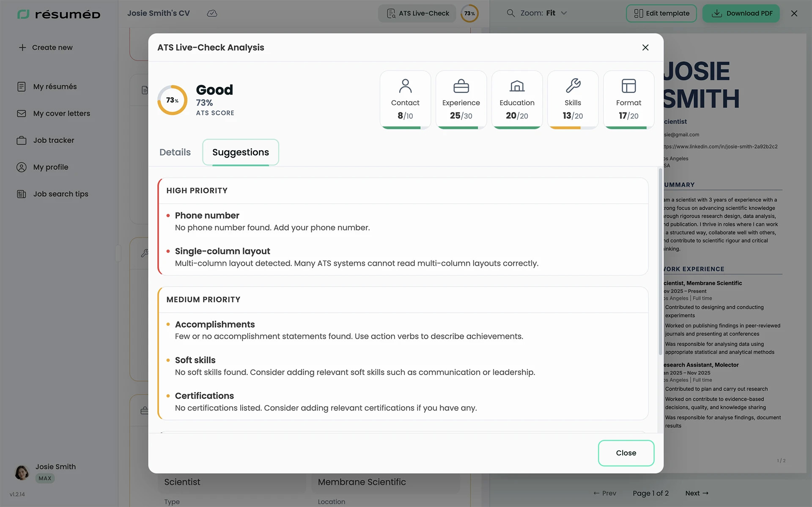Select the Skills score card
This screenshot has height=507, width=812.
pyautogui.click(x=573, y=100)
